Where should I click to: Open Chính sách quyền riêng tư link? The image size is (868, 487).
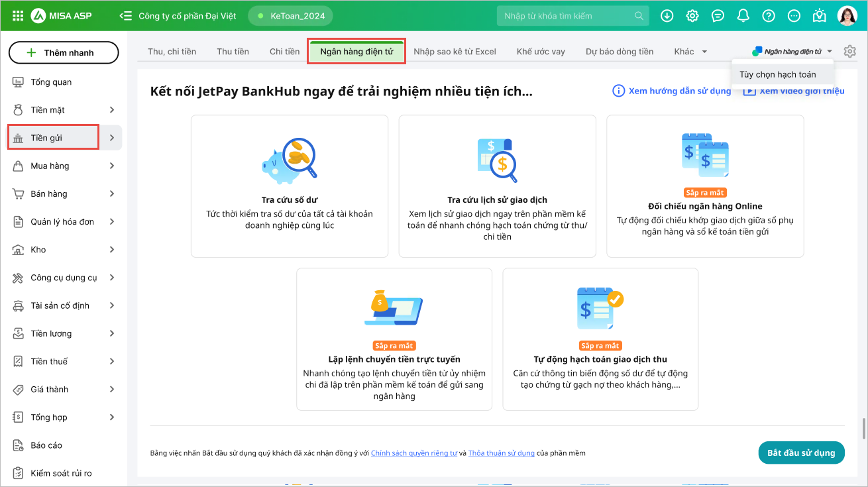[414, 453]
